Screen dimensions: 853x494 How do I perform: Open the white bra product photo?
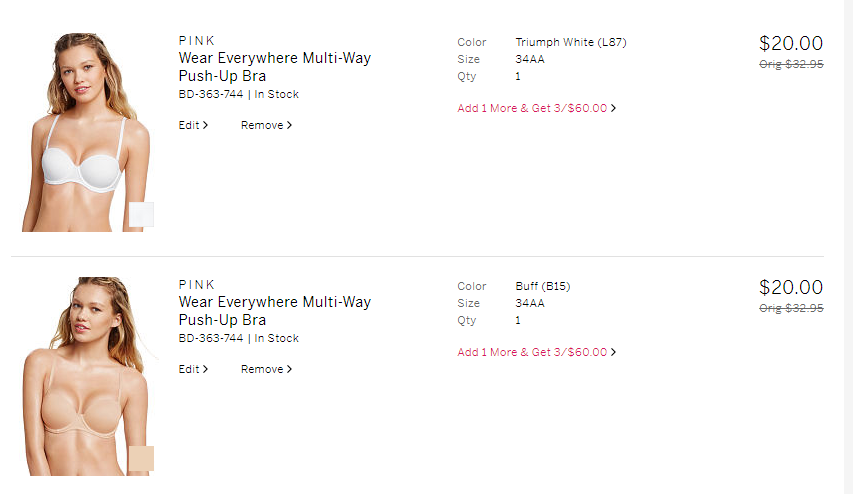(x=85, y=132)
